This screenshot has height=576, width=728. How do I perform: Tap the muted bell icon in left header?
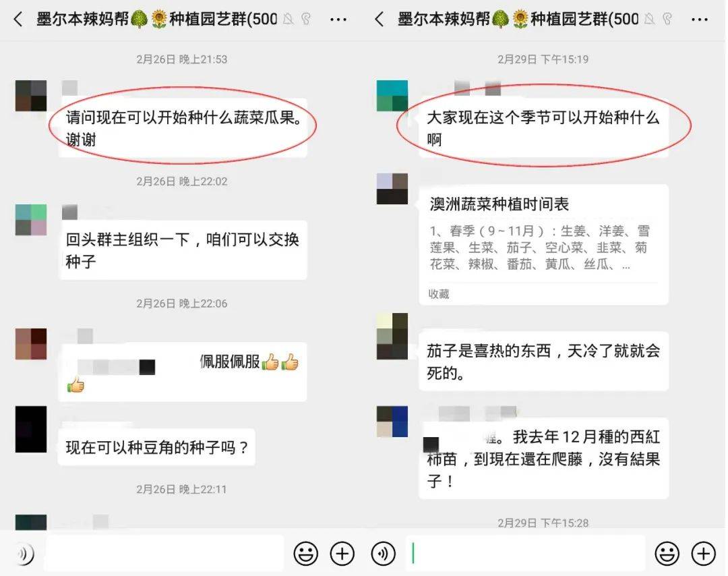pos(289,19)
